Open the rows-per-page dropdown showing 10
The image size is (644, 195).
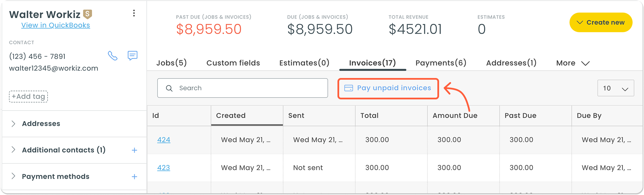point(615,88)
